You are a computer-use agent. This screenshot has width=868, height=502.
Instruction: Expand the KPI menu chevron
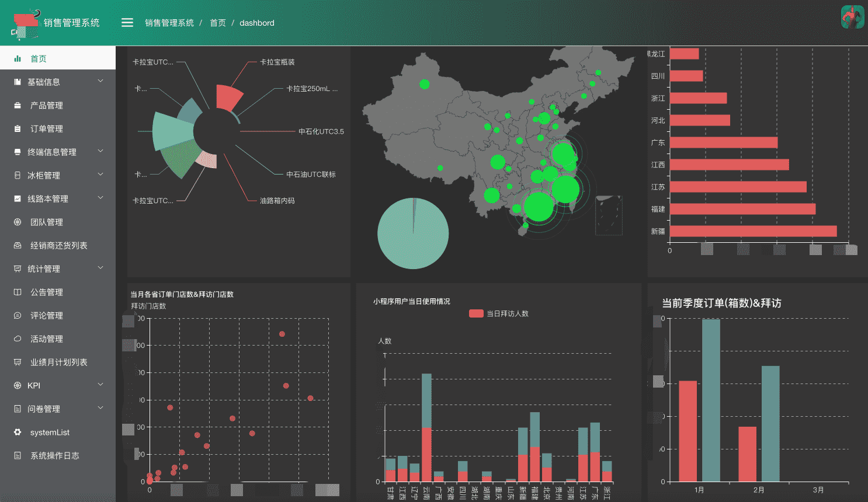[x=100, y=385]
